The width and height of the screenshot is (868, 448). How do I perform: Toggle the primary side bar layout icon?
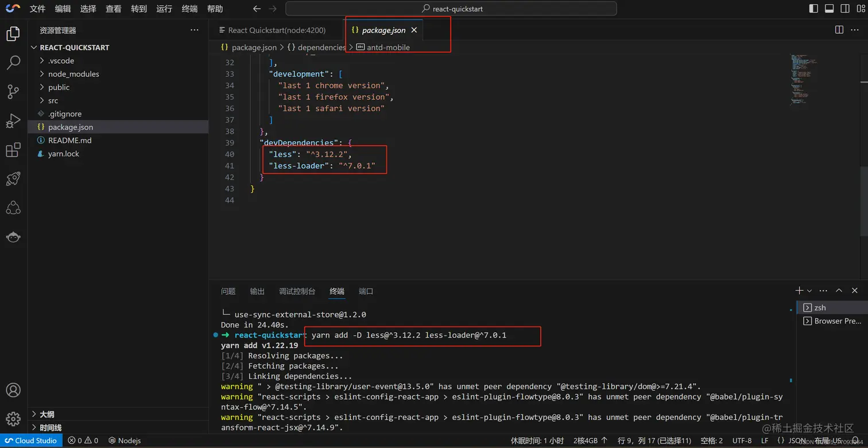tap(813, 9)
